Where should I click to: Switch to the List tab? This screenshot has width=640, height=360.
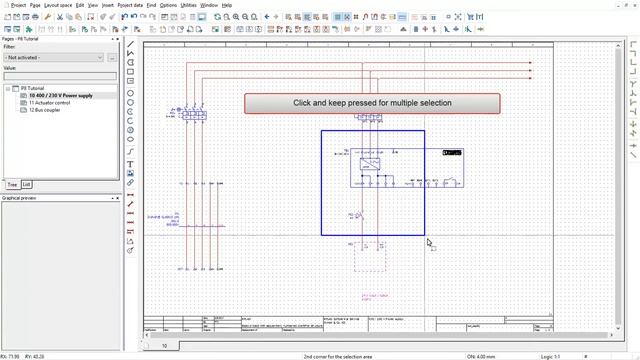pyautogui.click(x=26, y=184)
